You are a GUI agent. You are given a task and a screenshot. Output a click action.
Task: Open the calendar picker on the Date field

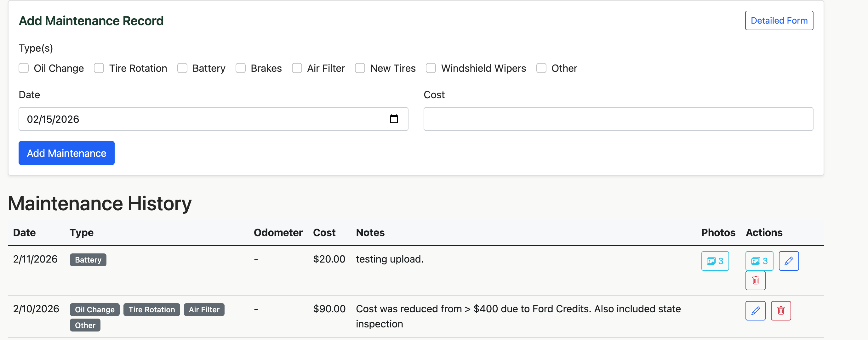tap(394, 119)
